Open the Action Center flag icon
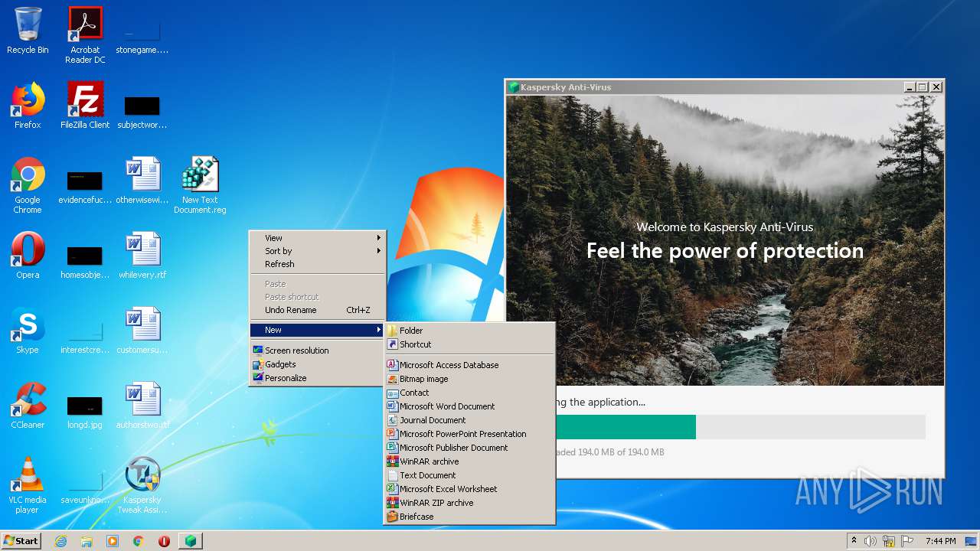 click(x=907, y=541)
